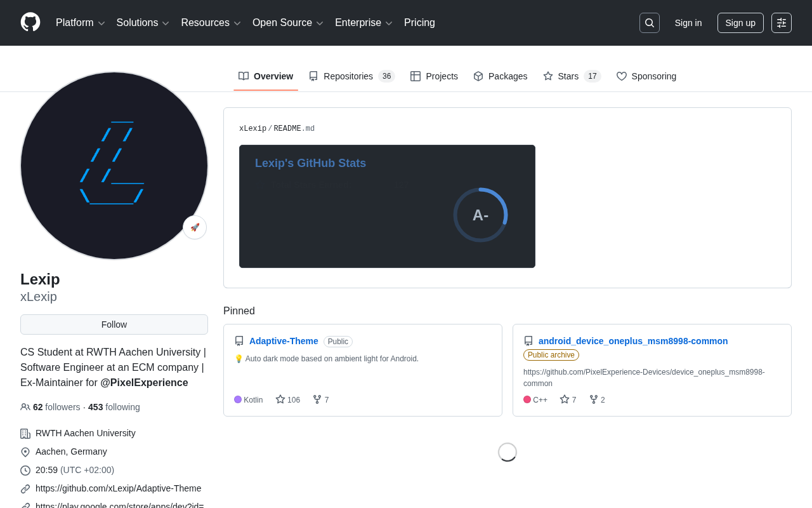Click fork count on android_device_oneplus repo
The image size is (812, 508).
pos(597,400)
